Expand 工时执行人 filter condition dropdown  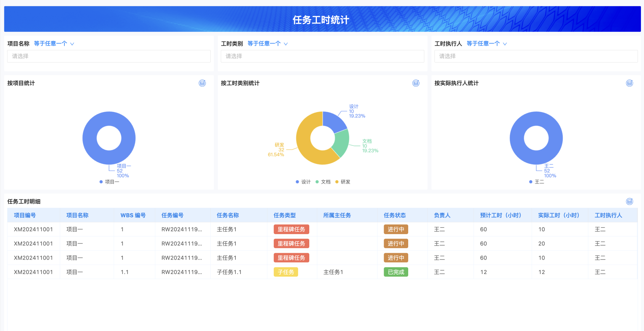pos(487,44)
